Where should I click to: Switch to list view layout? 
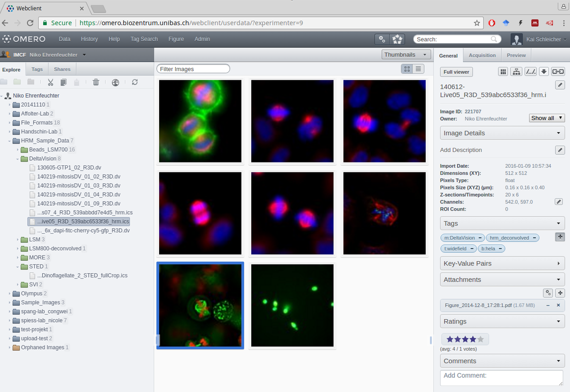pos(418,69)
